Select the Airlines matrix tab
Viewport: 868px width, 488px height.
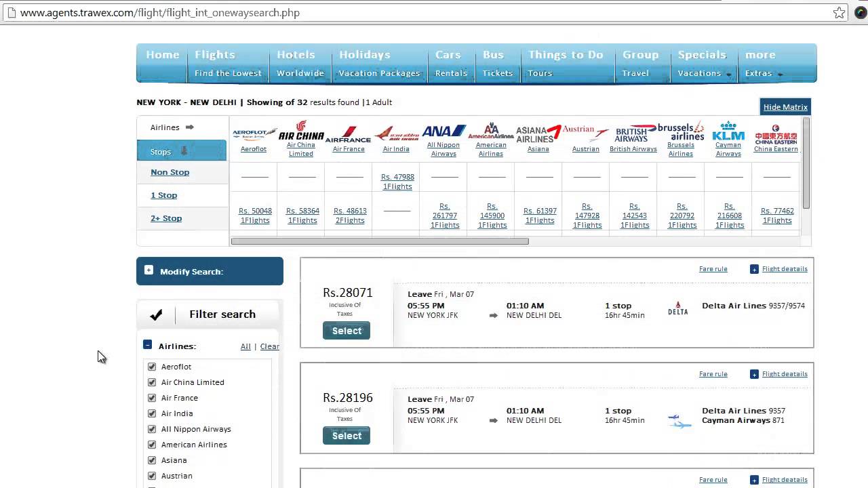(182, 127)
